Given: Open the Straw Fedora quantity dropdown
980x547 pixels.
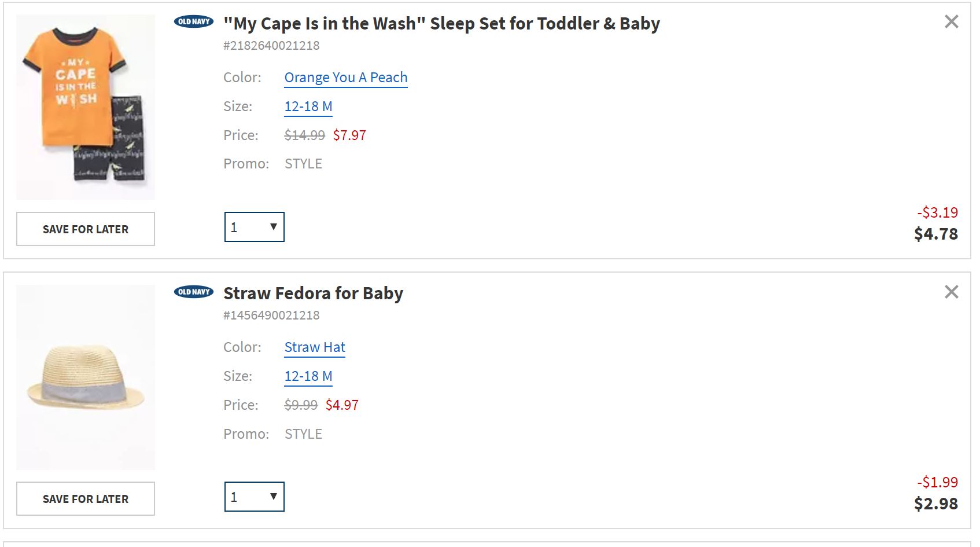Looking at the screenshot, I should 254,497.
